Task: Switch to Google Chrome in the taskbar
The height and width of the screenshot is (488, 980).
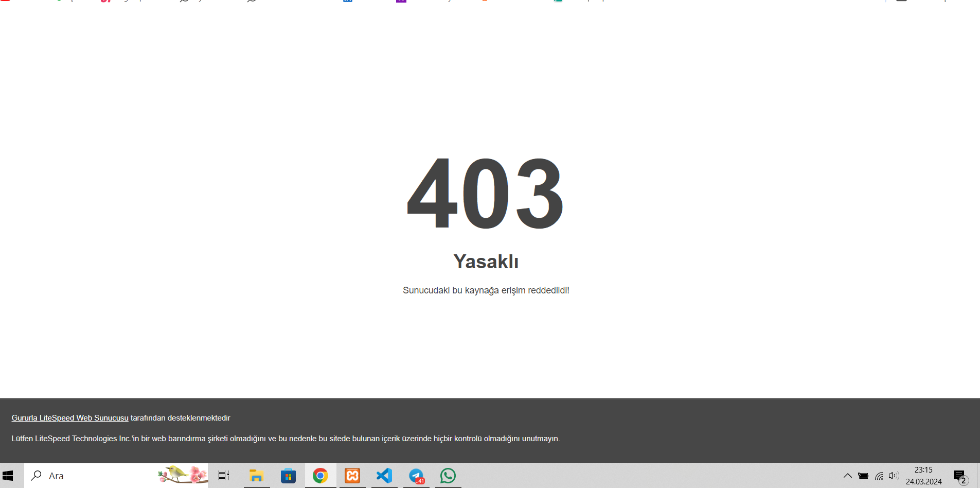Action: (x=320, y=476)
